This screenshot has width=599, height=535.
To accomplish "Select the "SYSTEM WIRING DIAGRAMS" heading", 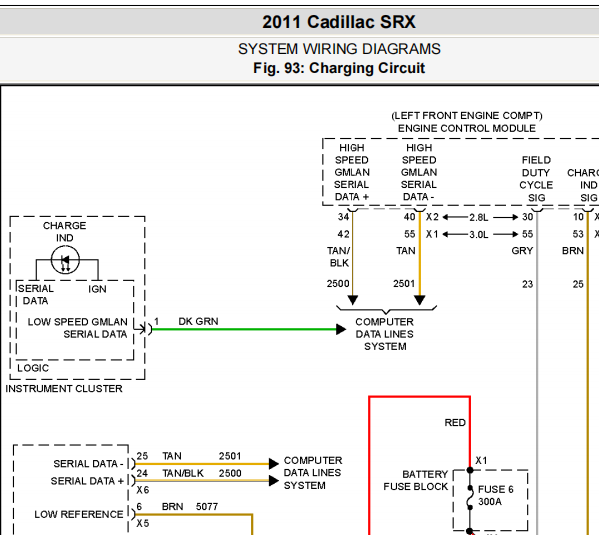I will [x=339, y=49].
